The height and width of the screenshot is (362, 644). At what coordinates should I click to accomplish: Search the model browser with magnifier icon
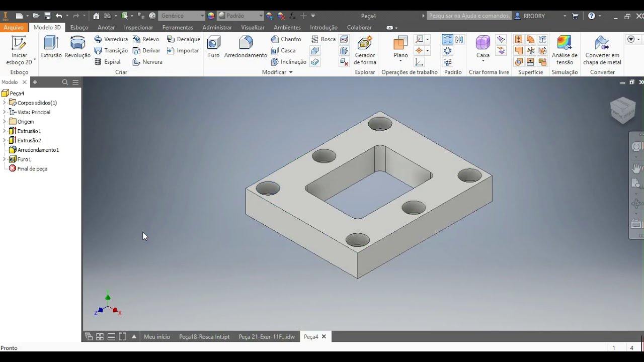point(65,82)
